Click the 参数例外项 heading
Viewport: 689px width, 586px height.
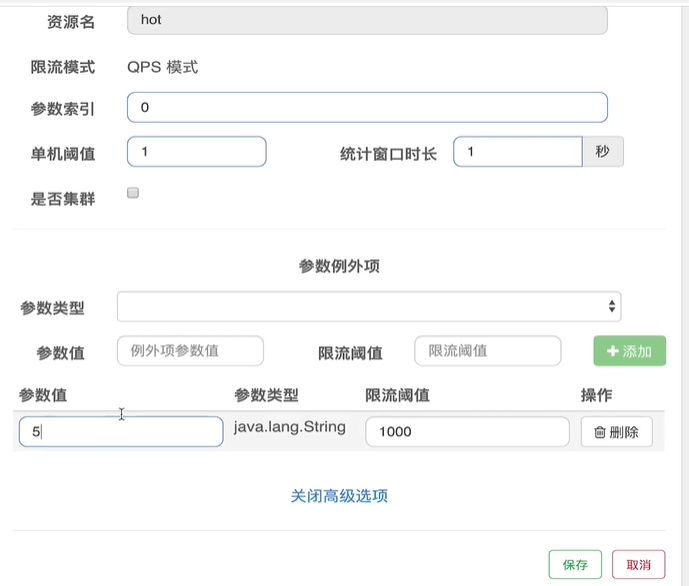coord(339,266)
